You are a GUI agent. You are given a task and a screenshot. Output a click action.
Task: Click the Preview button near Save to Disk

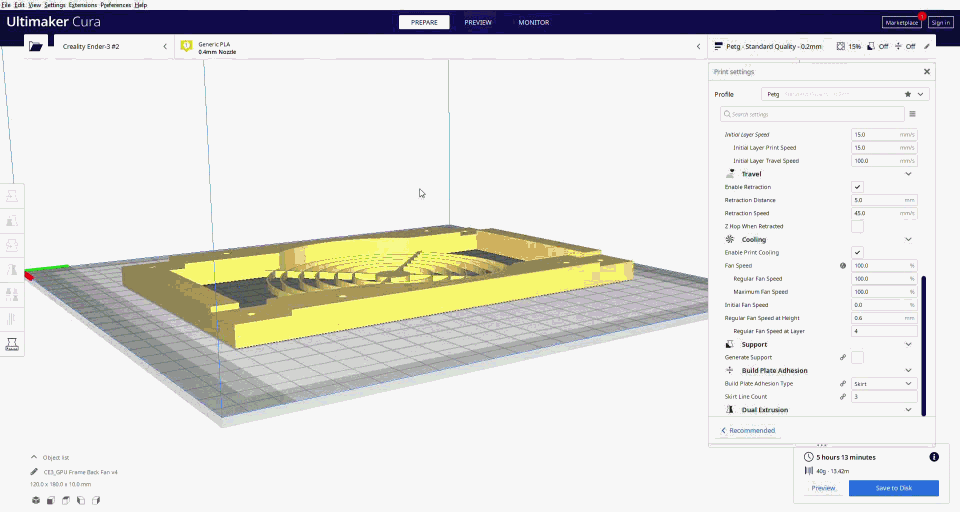click(823, 488)
